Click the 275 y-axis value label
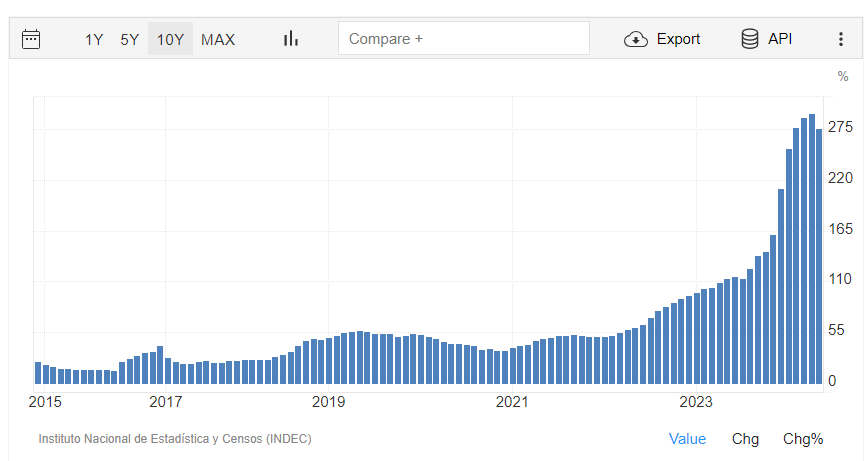The image size is (867, 461). tap(839, 127)
